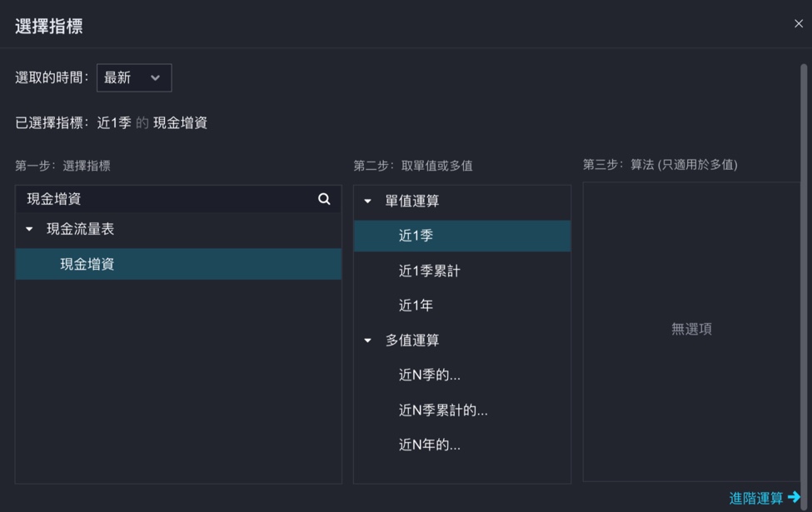Click the arrow icon beside 進階運算
The height and width of the screenshot is (512, 812).
coord(794,497)
